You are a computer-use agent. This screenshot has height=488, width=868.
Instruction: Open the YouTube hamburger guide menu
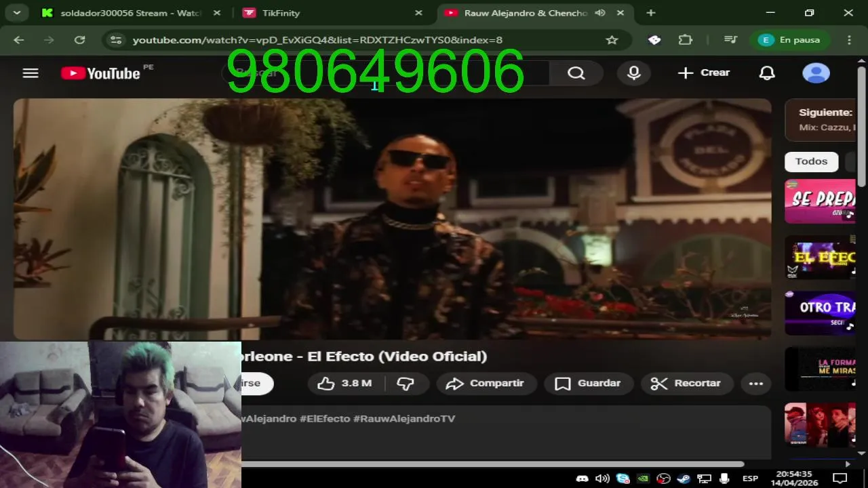(x=31, y=73)
